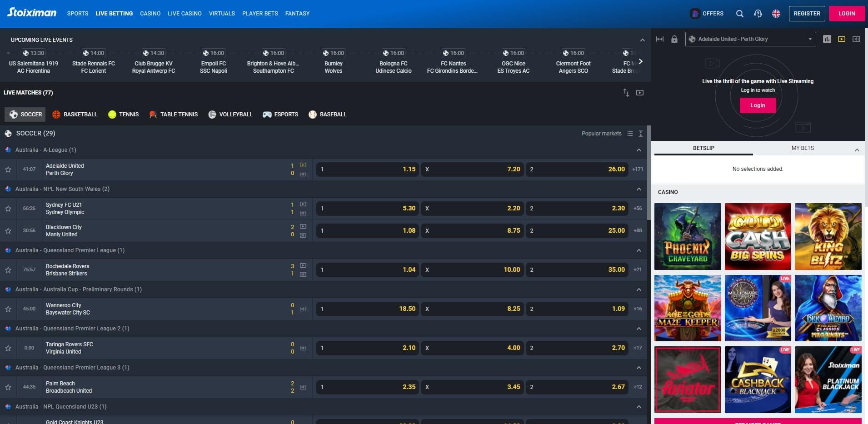Click Login to watch live streaming
The width and height of the screenshot is (868, 424).
757,105
